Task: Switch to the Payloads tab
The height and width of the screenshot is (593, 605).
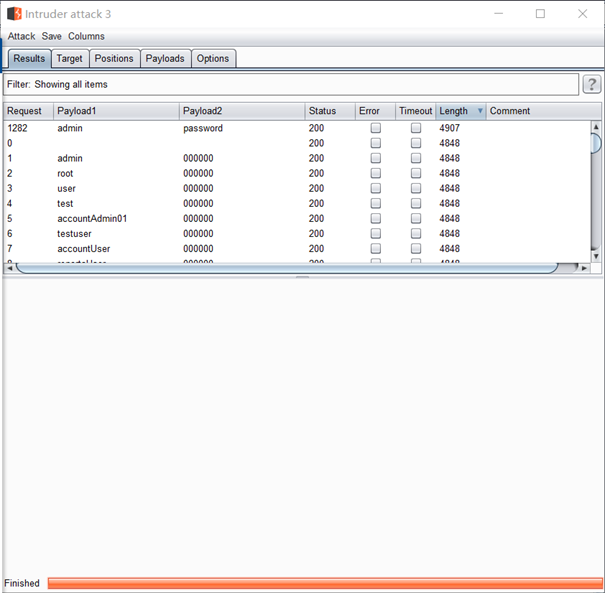Action: coord(165,59)
